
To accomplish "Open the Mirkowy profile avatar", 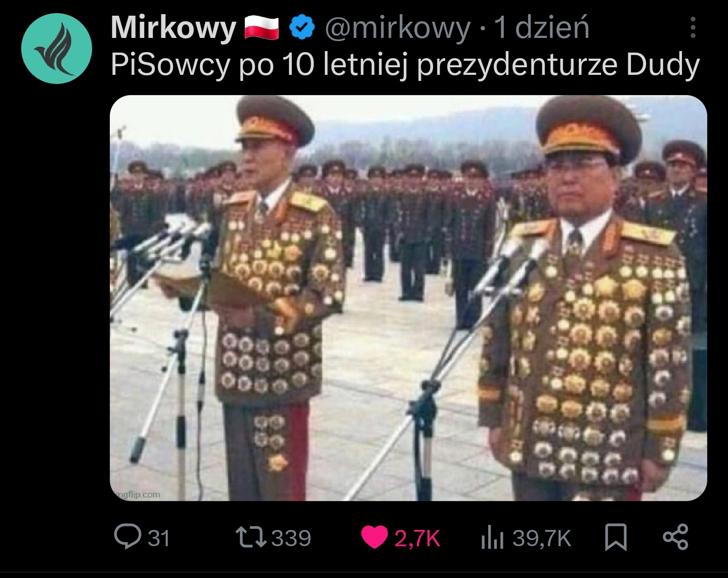I will [x=57, y=49].
